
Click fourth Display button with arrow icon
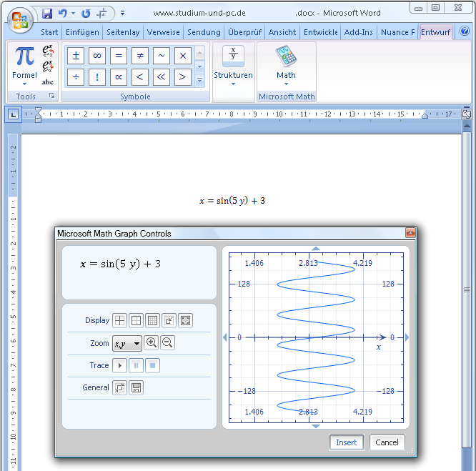pyautogui.click(x=169, y=320)
